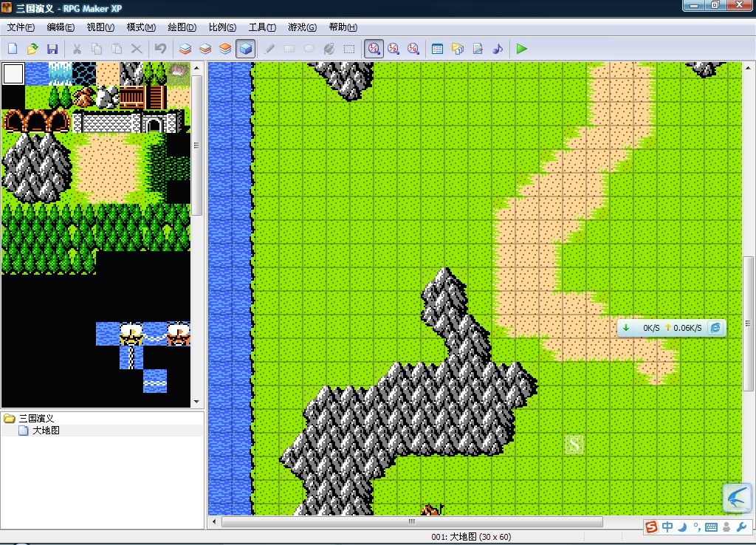The width and height of the screenshot is (756, 545).
Task: Click the Paste clipboard icon
Action: pos(117,49)
